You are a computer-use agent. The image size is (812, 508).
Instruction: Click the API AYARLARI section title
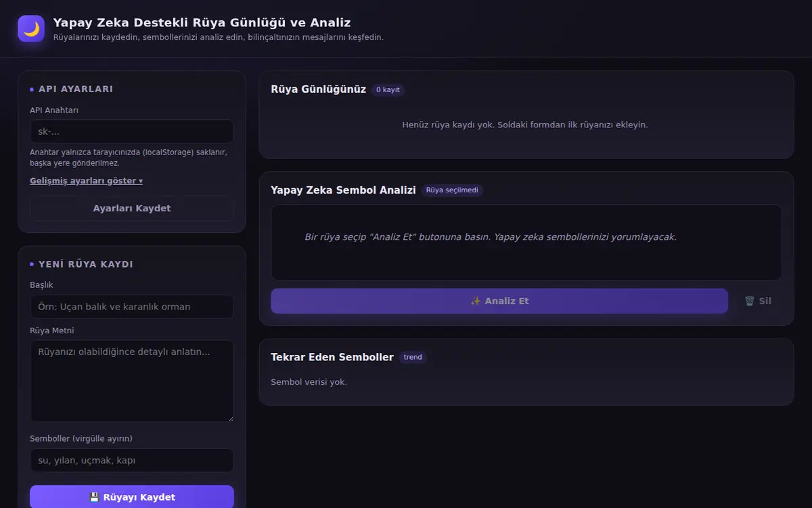pyautogui.click(x=76, y=89)
